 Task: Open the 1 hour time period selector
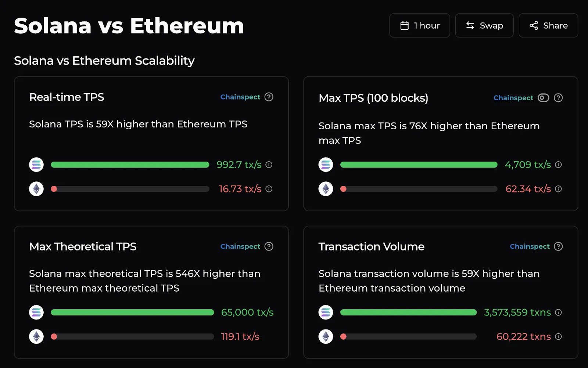point(419,25)
